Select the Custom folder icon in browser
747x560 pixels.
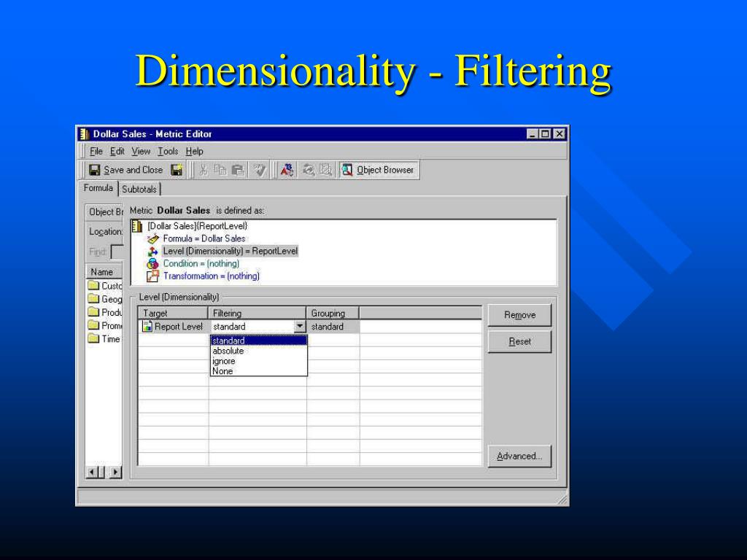pos(94,286)
